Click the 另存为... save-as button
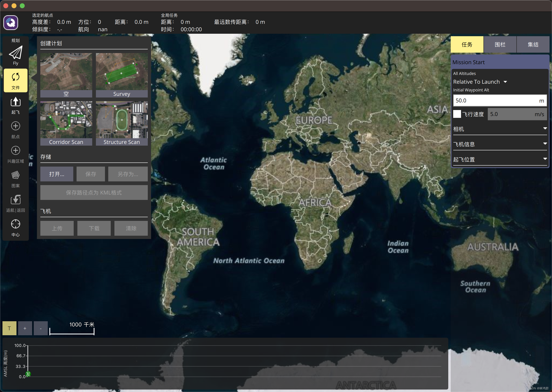The width and height of the screenshot is (552, 392). click(x=128, y=174)
